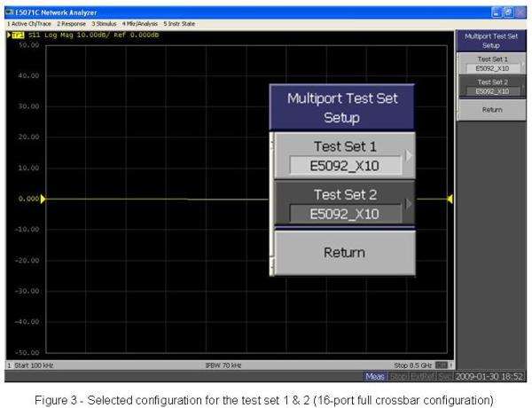Click the 0.000 reference level value

point(29,199)
